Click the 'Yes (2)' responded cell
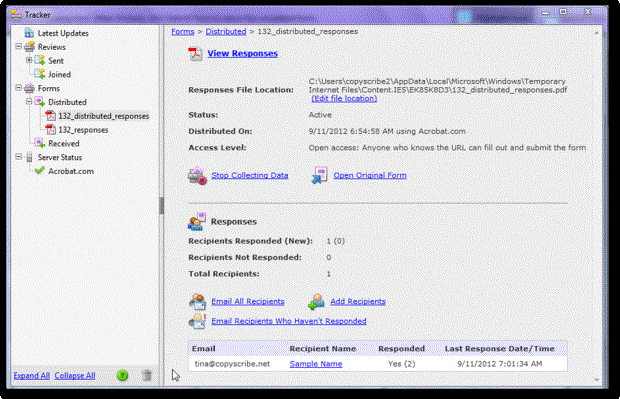The width and height of the screenshot is (620, 399). [402, 364]
